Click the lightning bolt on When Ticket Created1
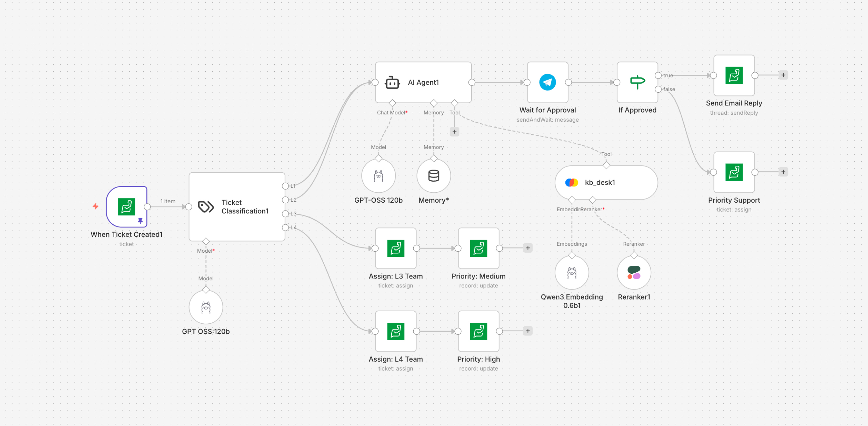 [95, 206]
